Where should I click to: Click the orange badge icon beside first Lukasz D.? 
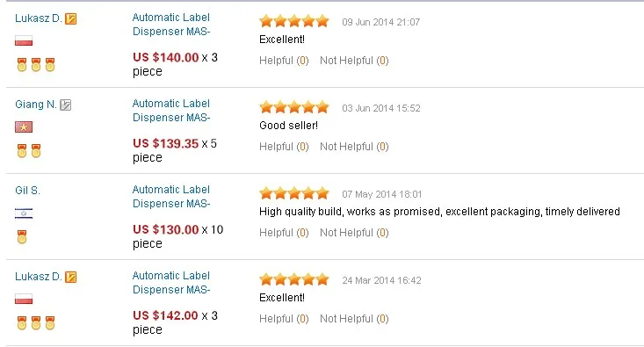point(70,18)
